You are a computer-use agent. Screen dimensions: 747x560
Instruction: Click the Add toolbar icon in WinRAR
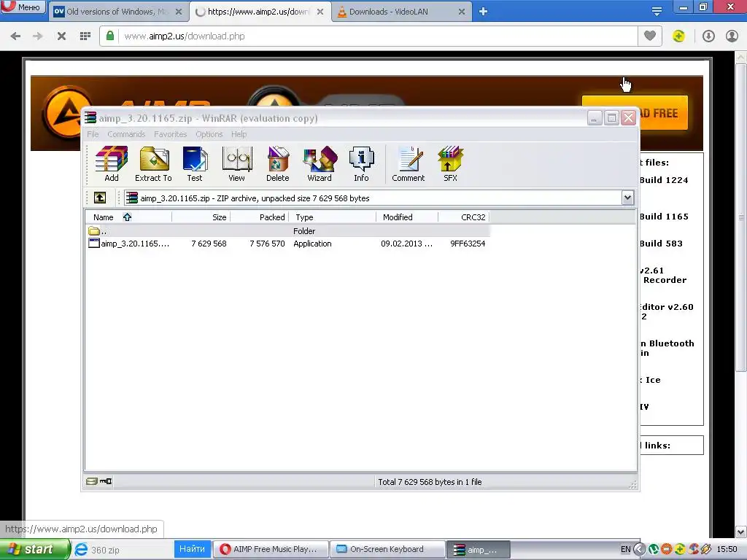(x=112, y=164)
